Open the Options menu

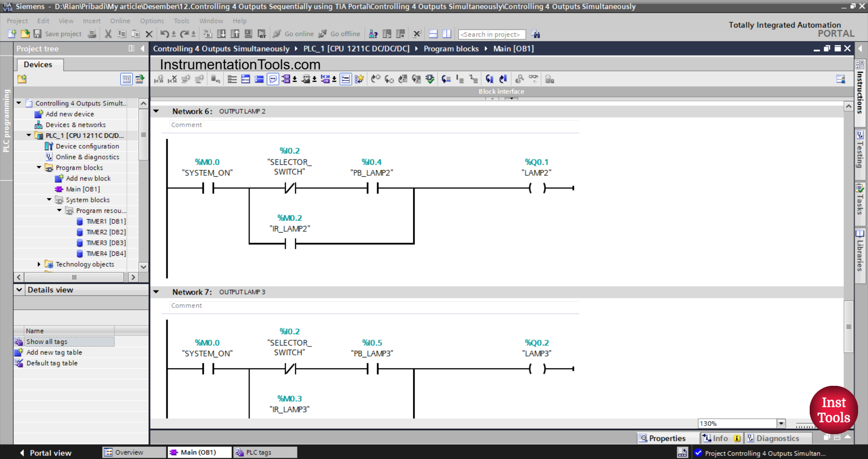tap(152, 21)
